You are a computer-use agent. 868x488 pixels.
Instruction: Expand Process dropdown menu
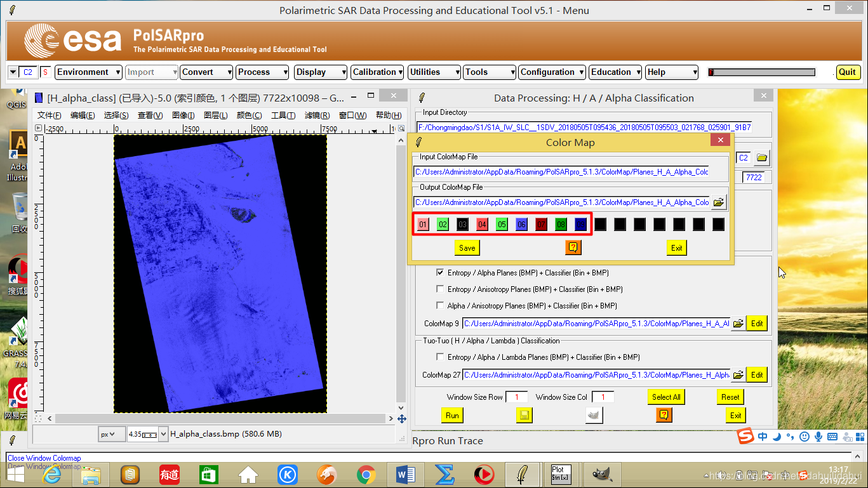[262, 72]
